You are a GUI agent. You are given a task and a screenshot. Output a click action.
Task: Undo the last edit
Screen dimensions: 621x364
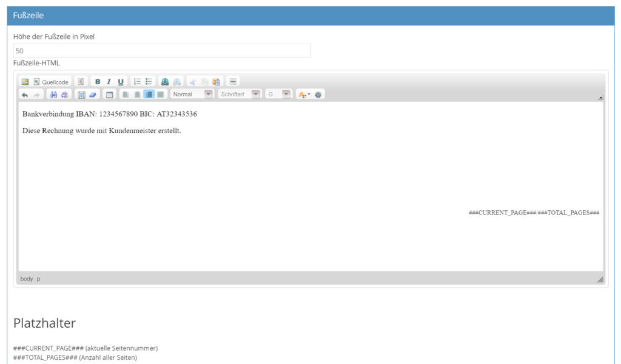(25, 94)
